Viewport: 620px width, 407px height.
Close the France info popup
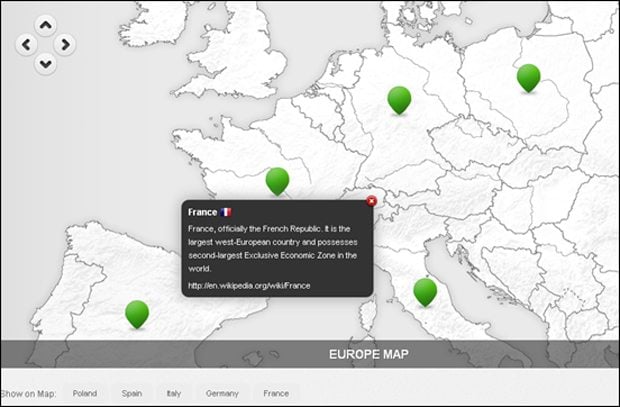tap(372, 201)
